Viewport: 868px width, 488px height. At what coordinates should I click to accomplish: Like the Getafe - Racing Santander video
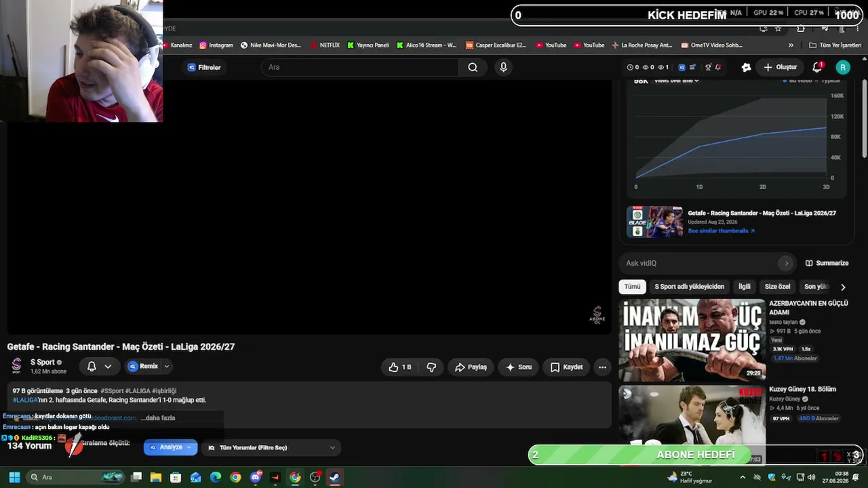tap(399, 367)
